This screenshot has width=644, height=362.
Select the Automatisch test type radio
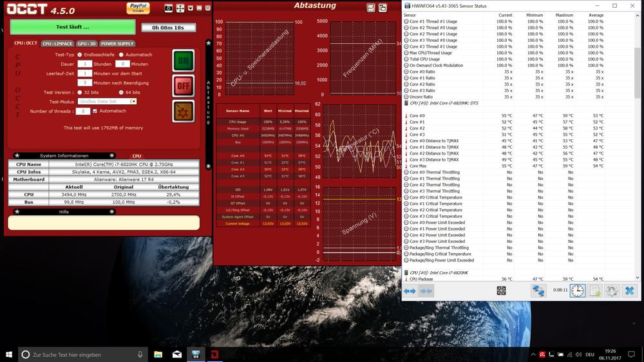(121, 55)
